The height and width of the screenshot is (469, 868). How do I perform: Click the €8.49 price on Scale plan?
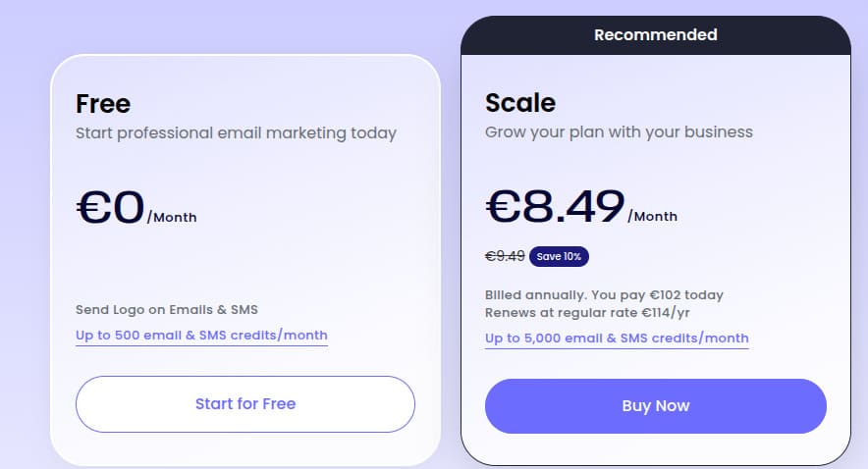555,207
